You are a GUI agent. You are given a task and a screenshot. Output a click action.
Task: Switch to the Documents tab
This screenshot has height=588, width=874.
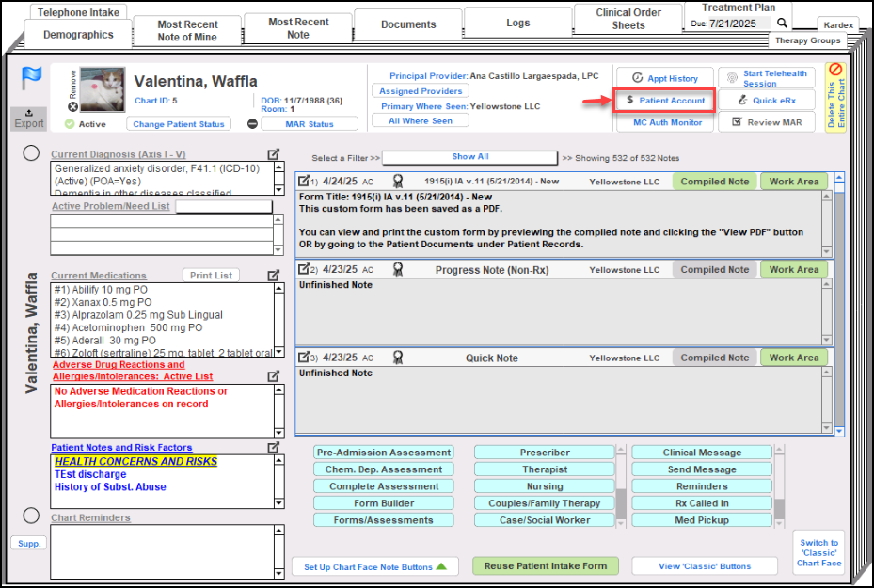point(408,24)
